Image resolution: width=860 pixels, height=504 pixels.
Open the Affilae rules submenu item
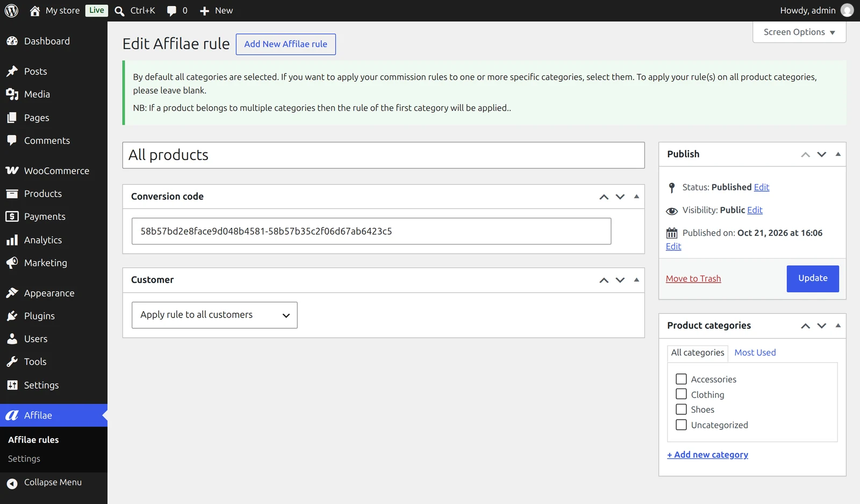pyautogui.click(x=33, y=440)
